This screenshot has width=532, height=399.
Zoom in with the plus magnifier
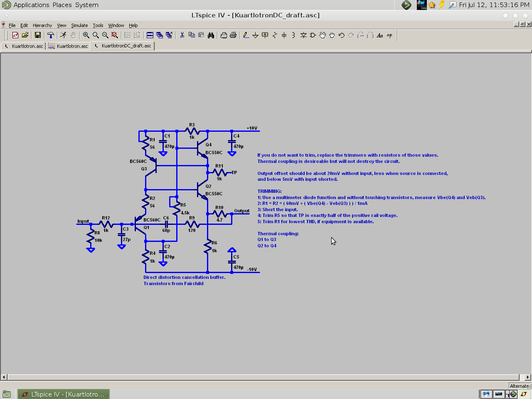pyautogui.click(x=86, y=35)
